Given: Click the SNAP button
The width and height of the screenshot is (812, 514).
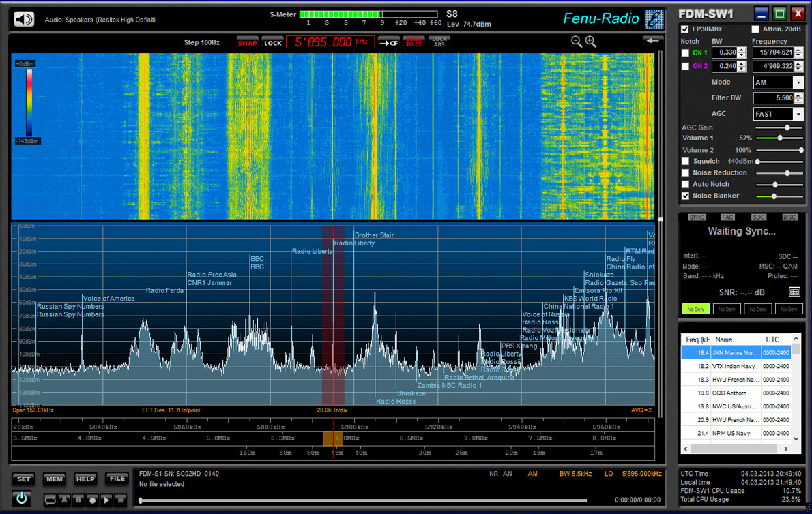Looking at the screenshot, I should pos(247,43).
